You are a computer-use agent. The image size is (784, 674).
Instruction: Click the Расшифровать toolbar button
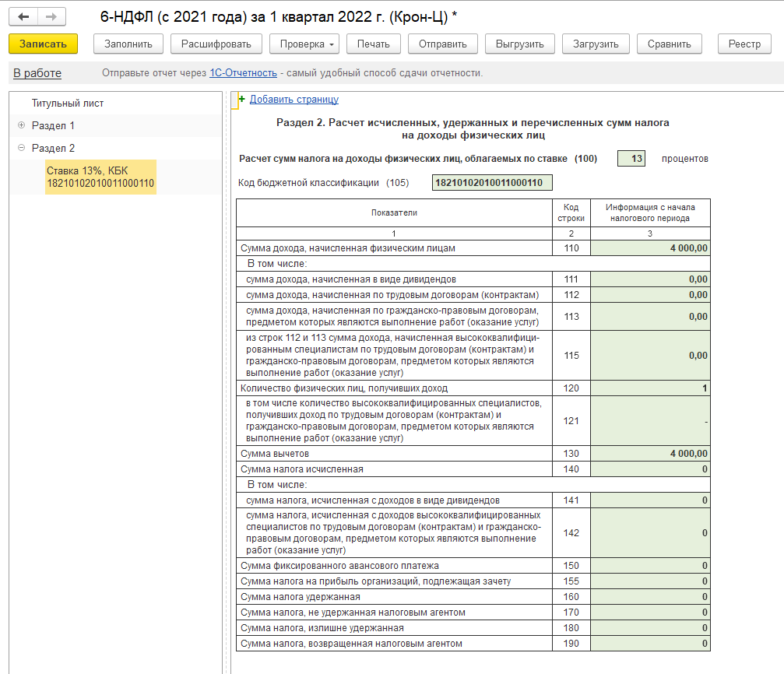[x=216, y=44]
